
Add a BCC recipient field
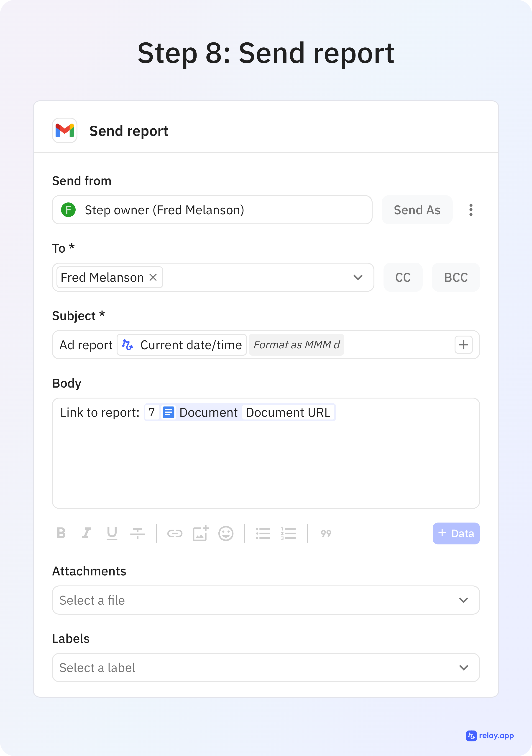coord(456,277)
